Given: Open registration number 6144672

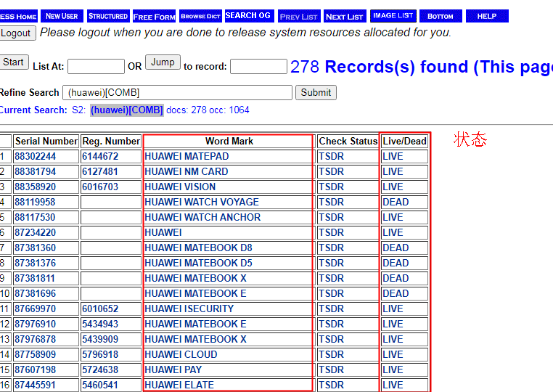Looking at the screenshot, I should (x=100, y=156).
